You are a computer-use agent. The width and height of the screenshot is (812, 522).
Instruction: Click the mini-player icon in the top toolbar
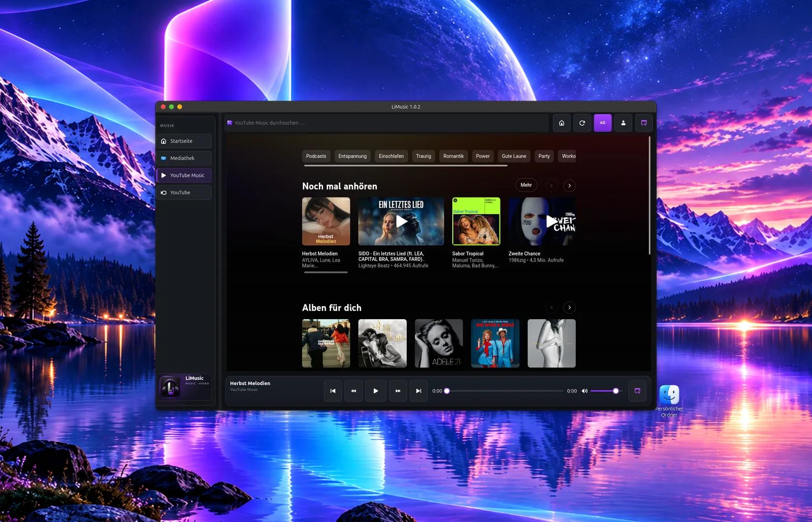[644, 123]
